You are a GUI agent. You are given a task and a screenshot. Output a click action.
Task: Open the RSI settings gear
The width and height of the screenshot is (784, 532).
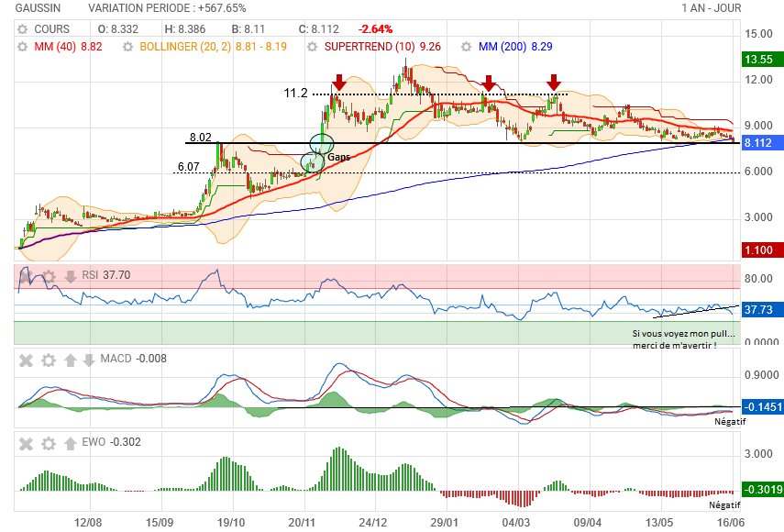pyautogui.click(x=49, y=276)
